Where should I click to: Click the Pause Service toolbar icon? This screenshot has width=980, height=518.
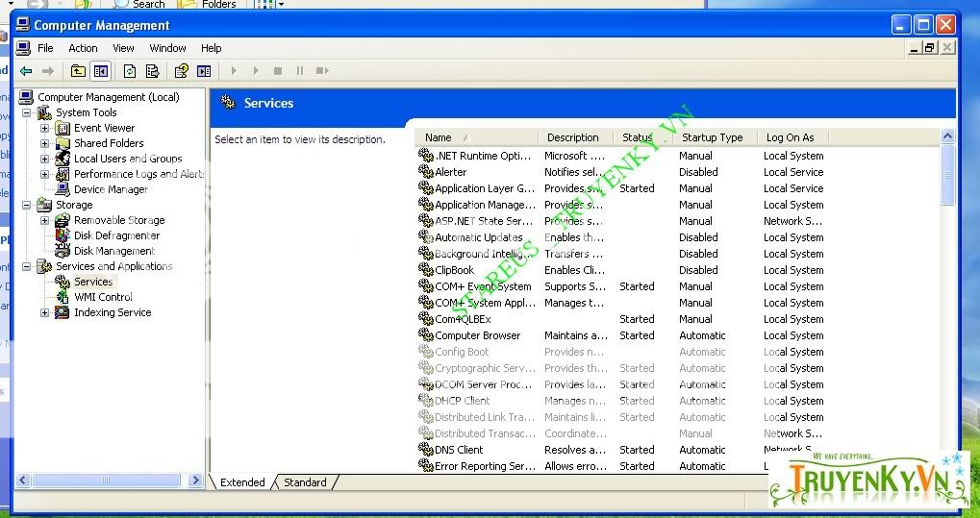300,71
